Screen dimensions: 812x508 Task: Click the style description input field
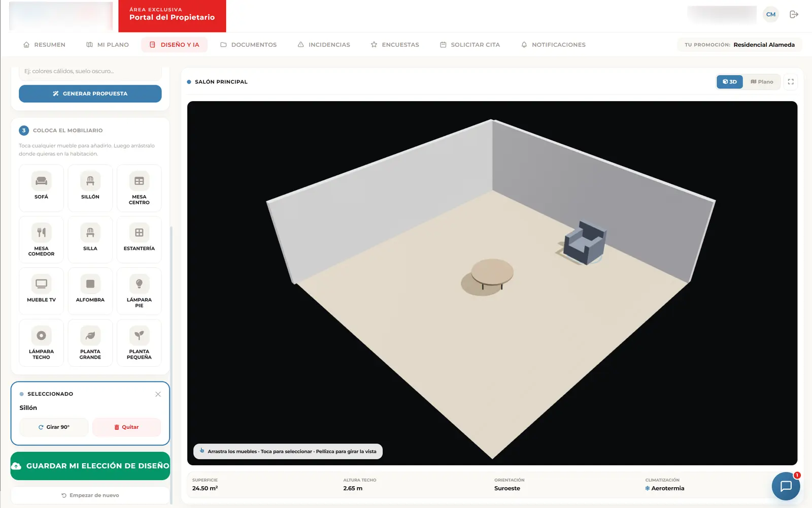[90, 72]
